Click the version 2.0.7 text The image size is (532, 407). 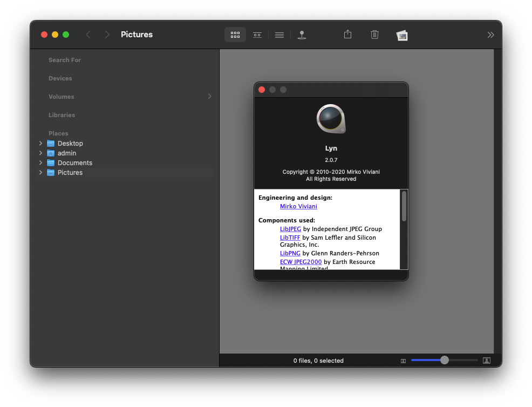click(331, 160)
